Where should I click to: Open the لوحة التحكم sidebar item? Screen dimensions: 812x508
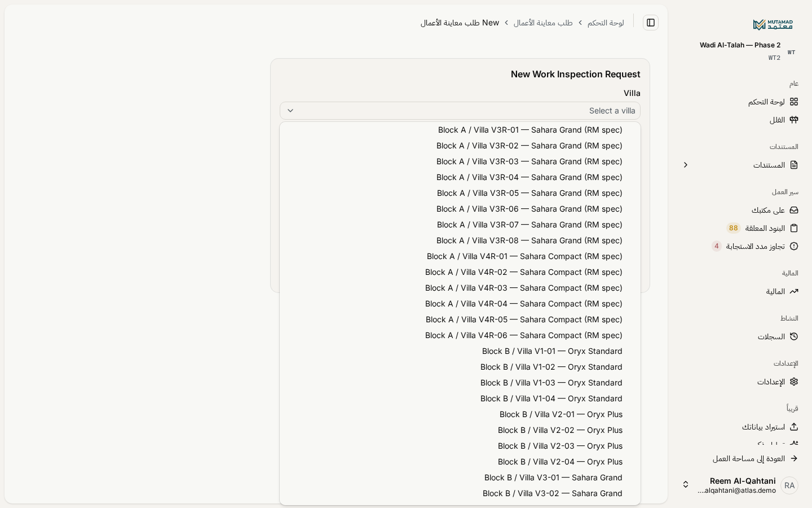740,102
